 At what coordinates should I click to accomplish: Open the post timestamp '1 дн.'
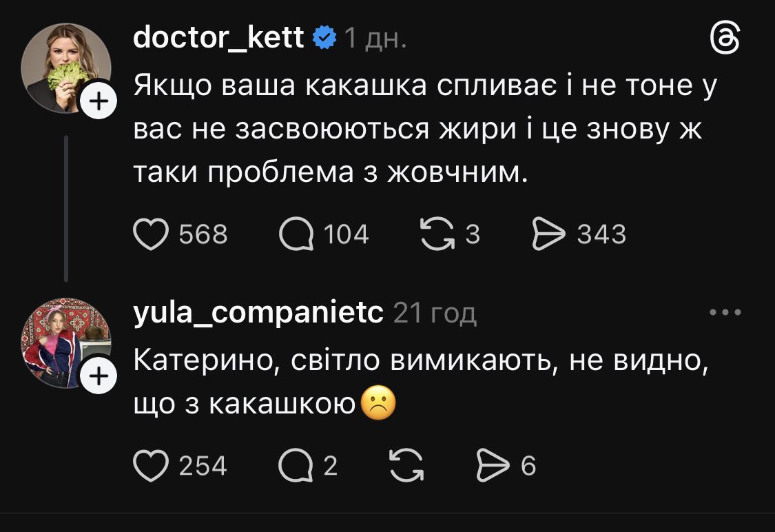click(x=374, y=39)
